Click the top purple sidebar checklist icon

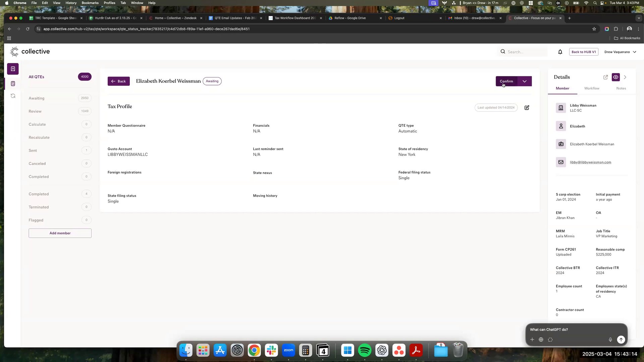(x=13, y=69)
